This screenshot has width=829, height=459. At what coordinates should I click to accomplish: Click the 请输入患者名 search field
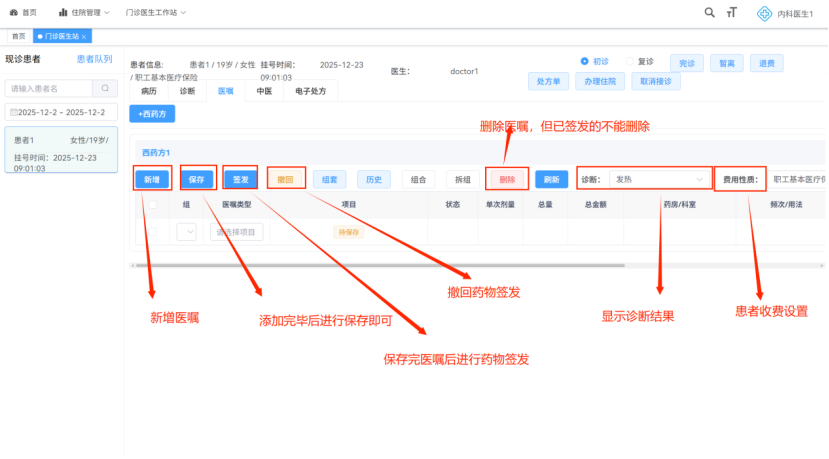point(49,88)
